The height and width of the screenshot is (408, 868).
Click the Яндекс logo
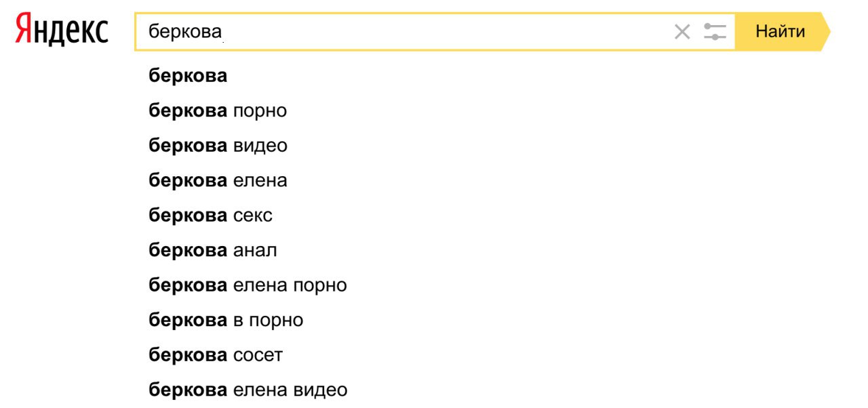click(x=62, y=30)
